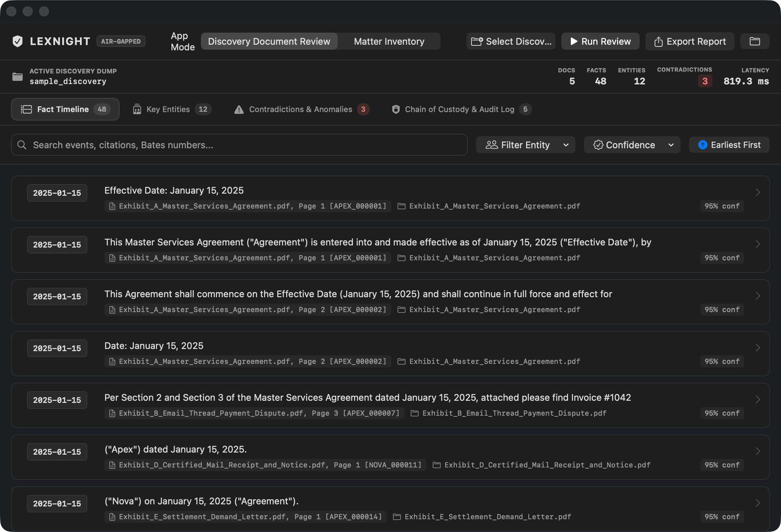
Task: Click document icon in 'Date: January 15, 2025' citation
Action: coord(112,361)
